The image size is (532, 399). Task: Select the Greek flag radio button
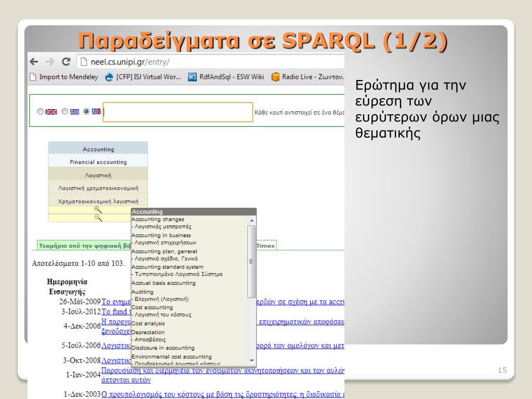point(64,111)
